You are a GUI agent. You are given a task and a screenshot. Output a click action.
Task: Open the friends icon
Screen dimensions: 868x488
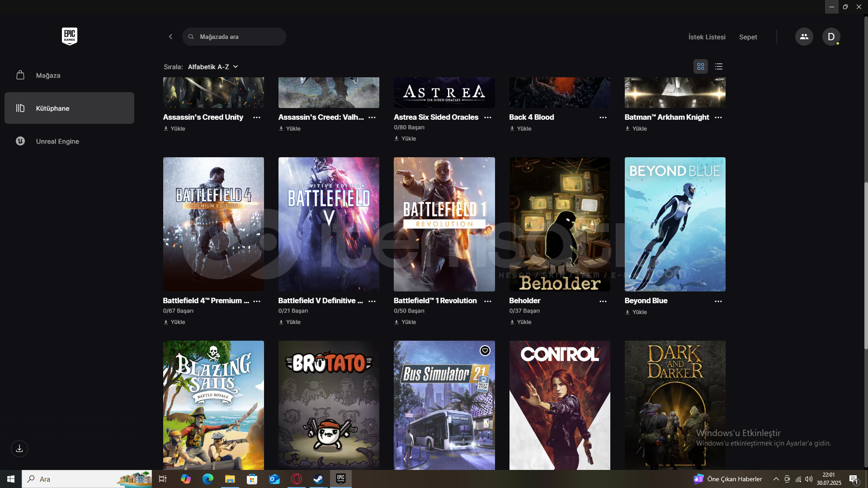(804, 37)
